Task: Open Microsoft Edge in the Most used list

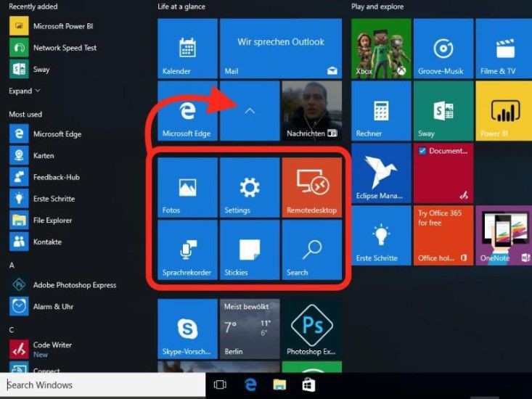Action: [x=46, y=134]
